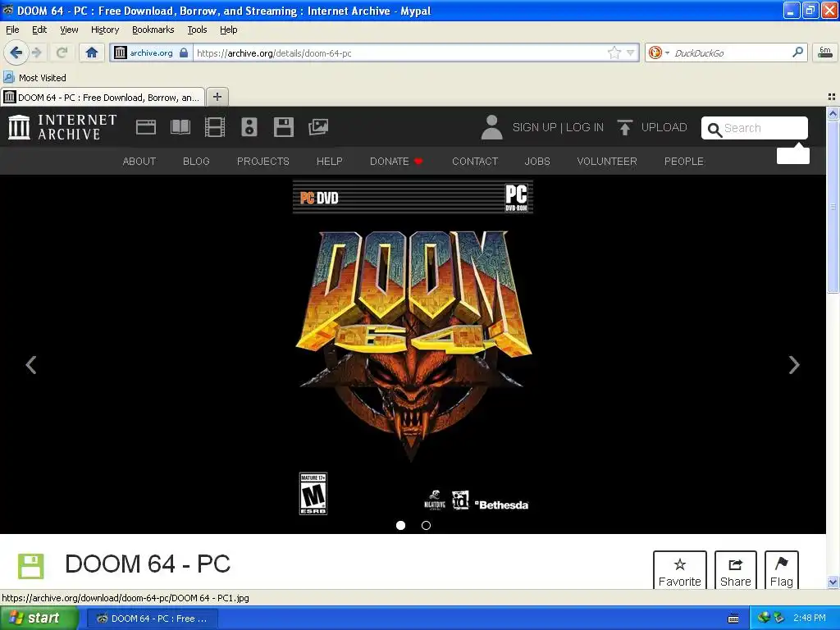Click the Most Visited bookmark icon

(8, 77)
